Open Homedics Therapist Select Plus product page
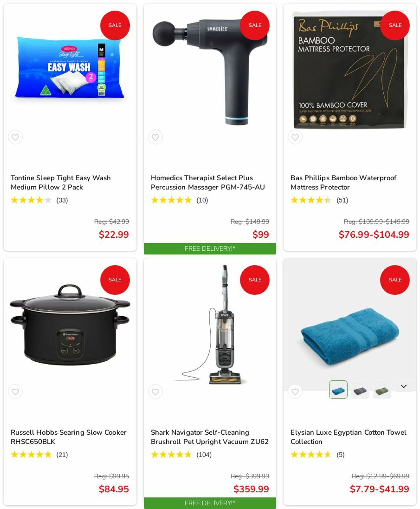Viewport: 420px width, 509px height. coord(208,182)
